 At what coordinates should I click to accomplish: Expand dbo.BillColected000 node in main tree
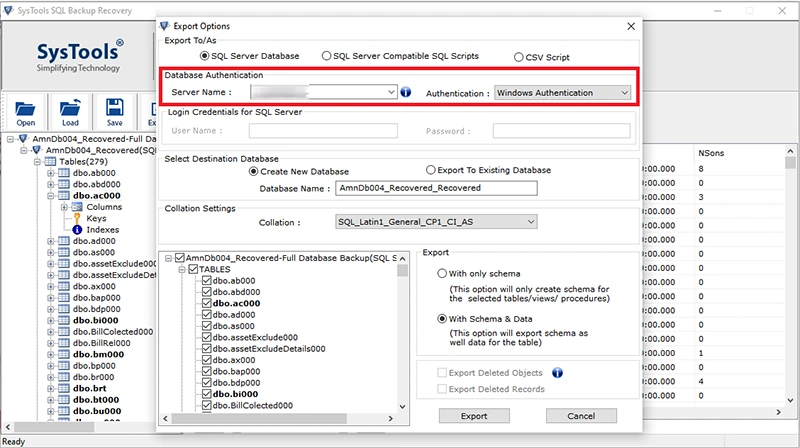51,332
